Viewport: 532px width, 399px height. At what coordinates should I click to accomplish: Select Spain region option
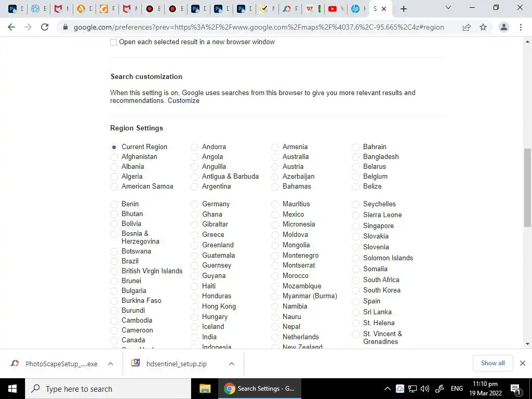tap(355, 302)
